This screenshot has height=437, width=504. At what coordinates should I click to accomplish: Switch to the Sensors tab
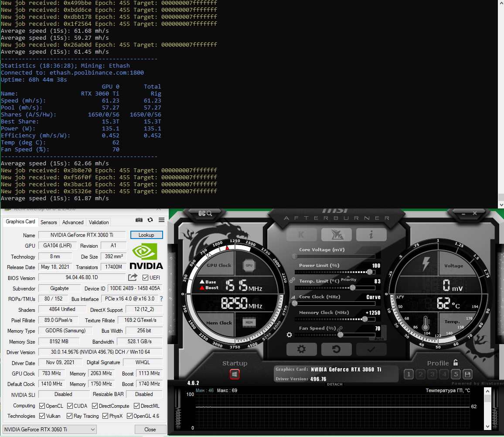click(x=48, y=222)
